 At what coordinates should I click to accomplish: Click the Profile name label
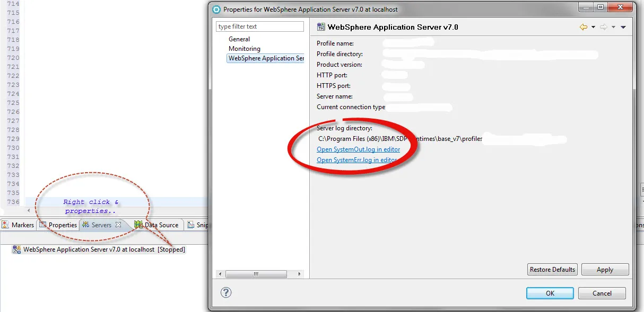[335, 43]
